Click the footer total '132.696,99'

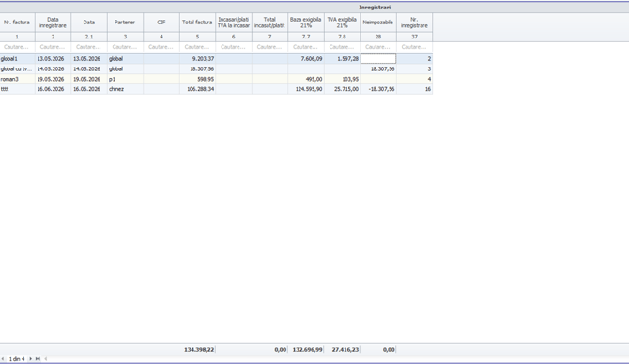click(x=308, y=350)
